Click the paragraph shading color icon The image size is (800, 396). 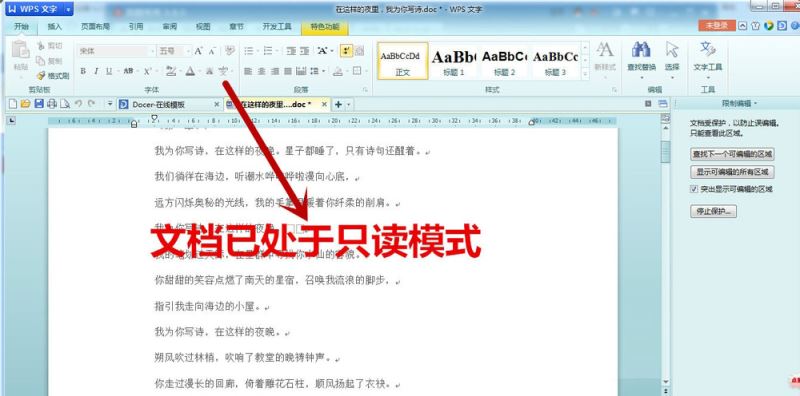click(338, 71)
